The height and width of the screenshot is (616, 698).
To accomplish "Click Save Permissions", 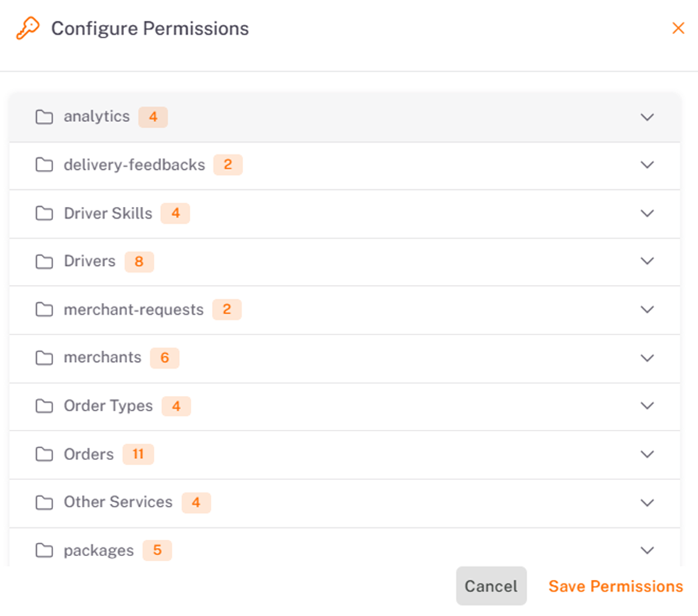I will (616, 586).
